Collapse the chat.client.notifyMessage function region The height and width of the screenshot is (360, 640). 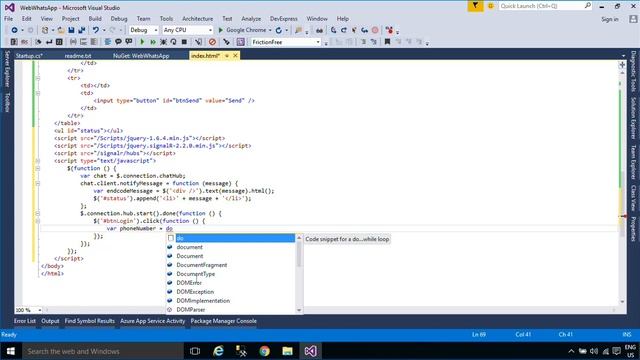[38, 183]
